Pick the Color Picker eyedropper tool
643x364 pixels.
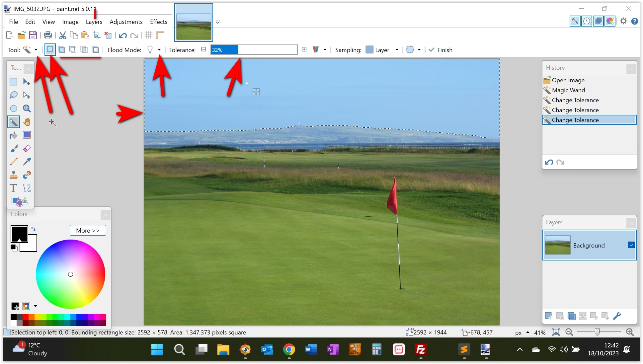click(27, 162)
